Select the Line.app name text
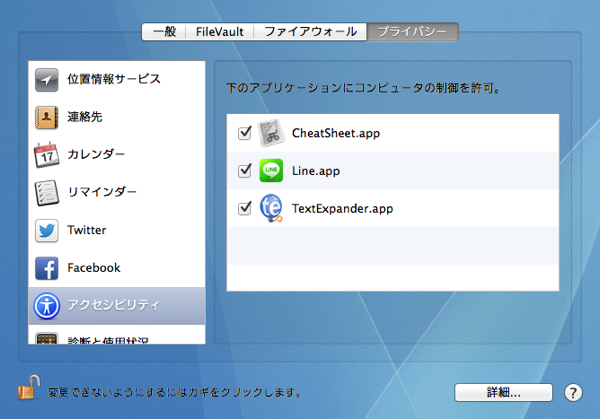Image resolution: width=600 pixels, height=419 pixels. pos(316,171)
